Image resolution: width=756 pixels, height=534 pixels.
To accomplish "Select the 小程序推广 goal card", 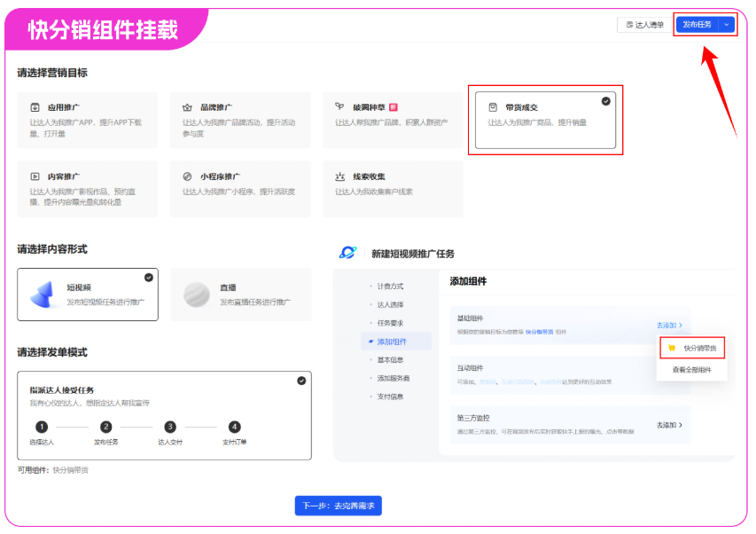I will coord(240,189).
